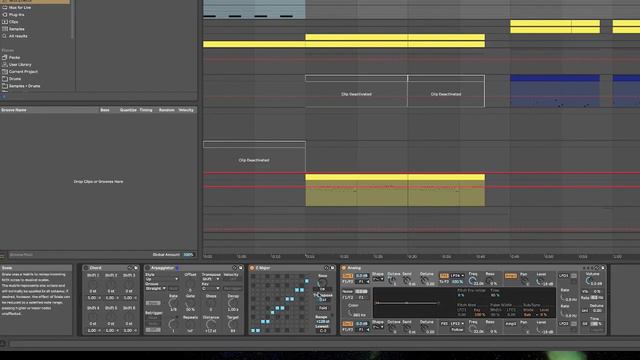640x360 pixels.
Task: Open Analog Fil1 type dropdown
Action: pos(457,276)
